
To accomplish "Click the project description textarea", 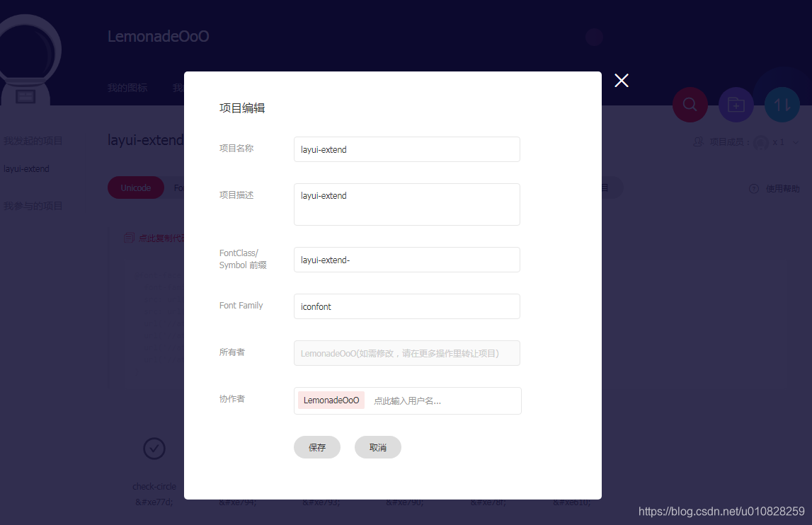I will point(406,204).
